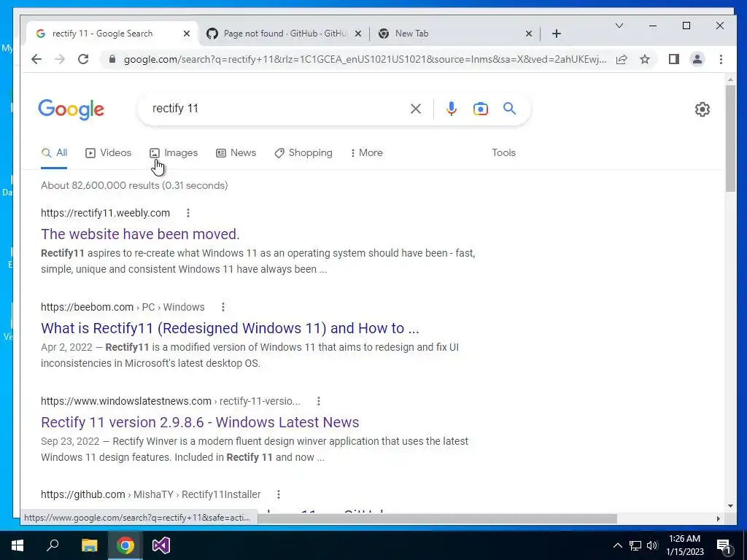Click the rectify 11 search field

276,109
